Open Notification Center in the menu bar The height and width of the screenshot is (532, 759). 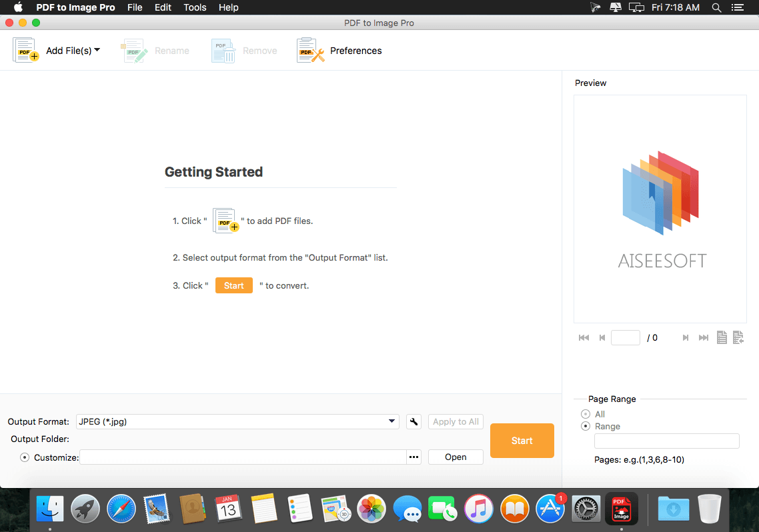pos(737,7)
